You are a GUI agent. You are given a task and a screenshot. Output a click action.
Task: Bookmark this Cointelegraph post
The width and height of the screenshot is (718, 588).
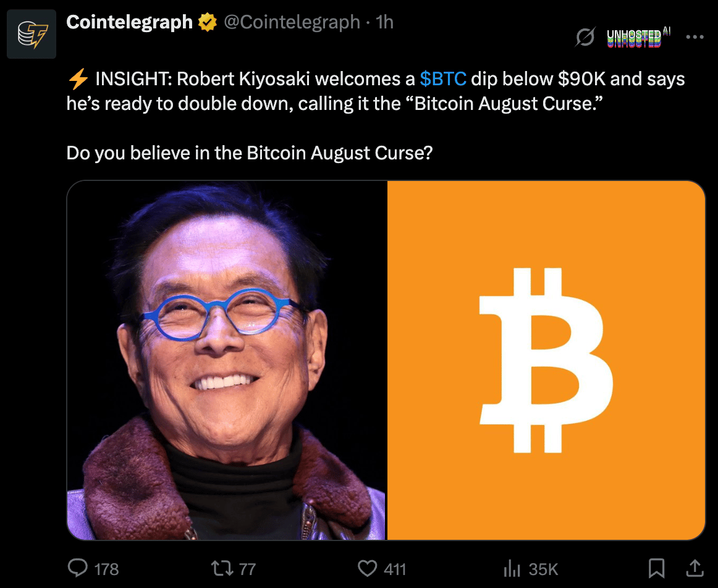[657, 568]
